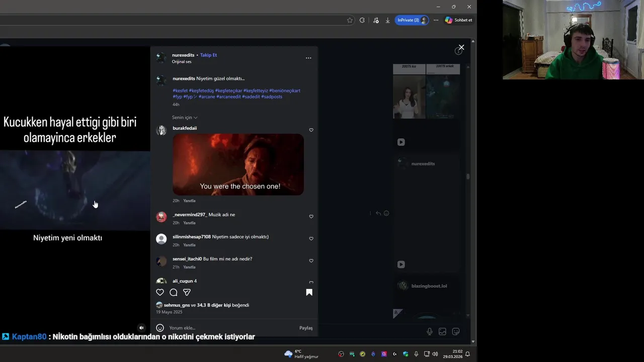Open blazingboost.lol shared item in background

426,297
